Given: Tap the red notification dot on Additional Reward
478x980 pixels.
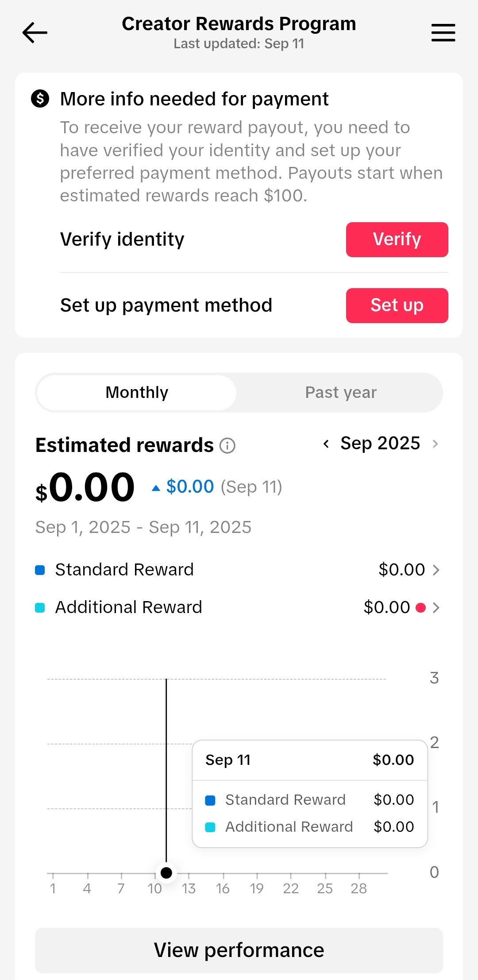Looking at the screenshot, I should click(x=421, y=608).
